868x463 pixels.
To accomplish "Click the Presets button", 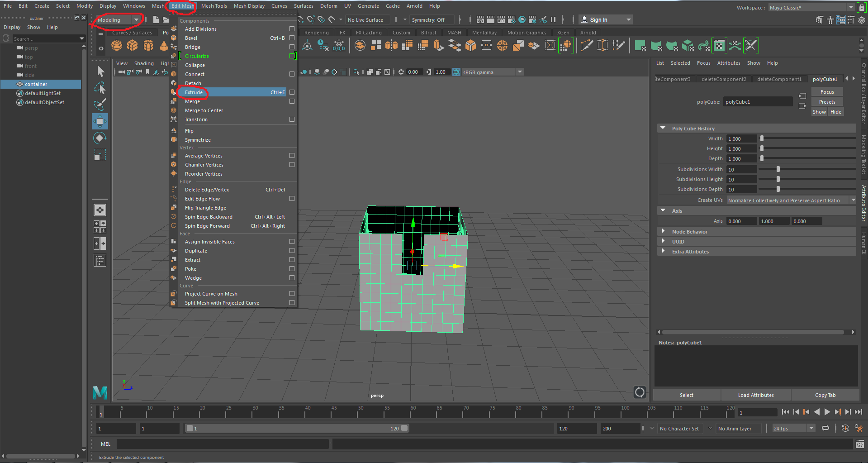I will click(x=827, y=102).
